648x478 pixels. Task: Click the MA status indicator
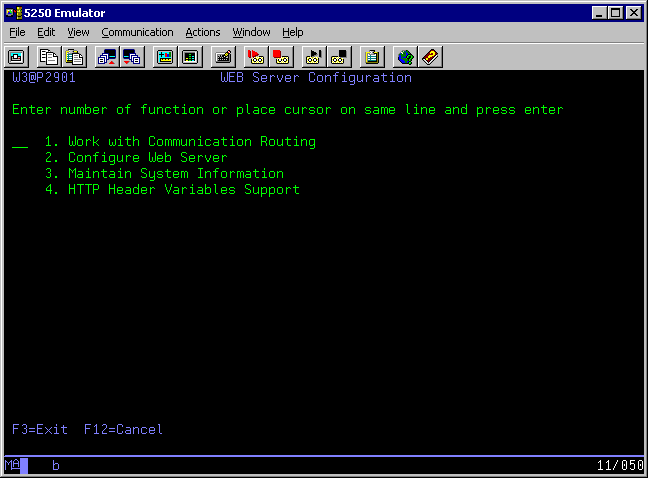[12, 465]
